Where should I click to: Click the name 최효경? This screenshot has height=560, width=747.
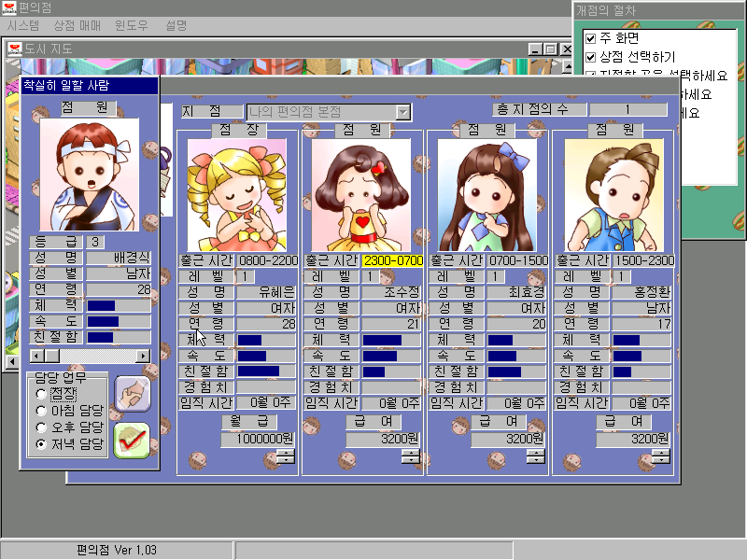coord(527,292)
